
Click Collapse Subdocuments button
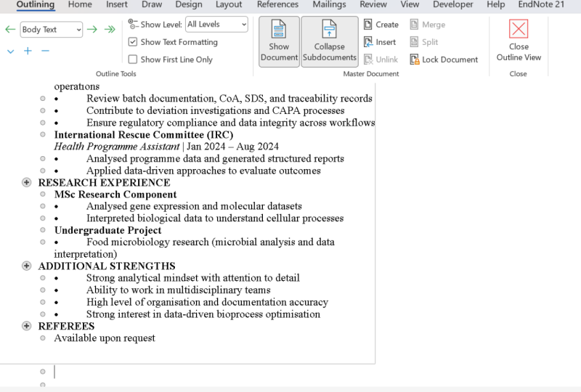coord(330,41)
